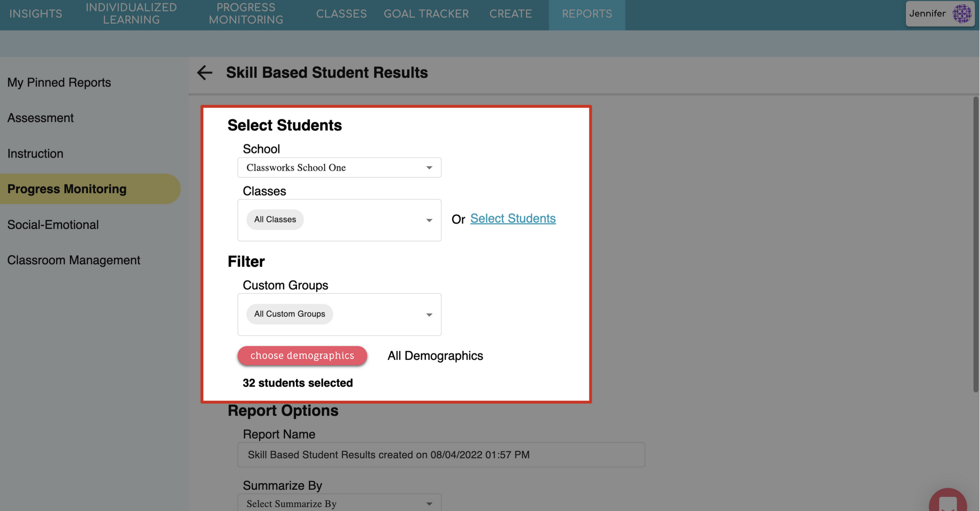Open the School dropdown
This screenshot has height=511, width=980.
pyautogui.click(x=339, y=168)
